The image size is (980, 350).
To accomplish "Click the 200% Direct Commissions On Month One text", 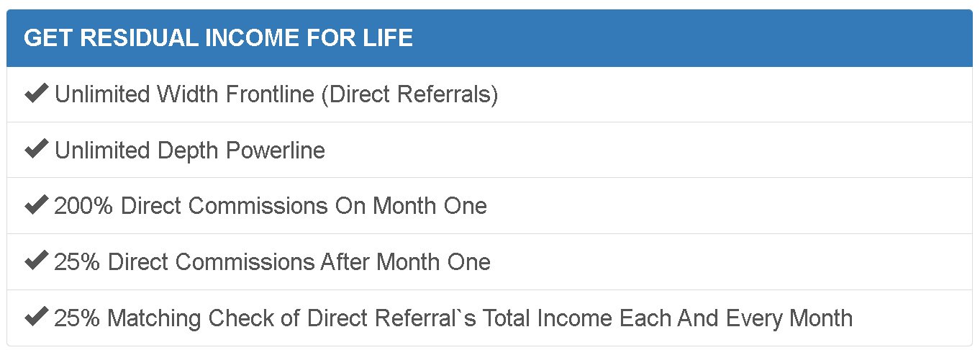I will click(270, 206).
